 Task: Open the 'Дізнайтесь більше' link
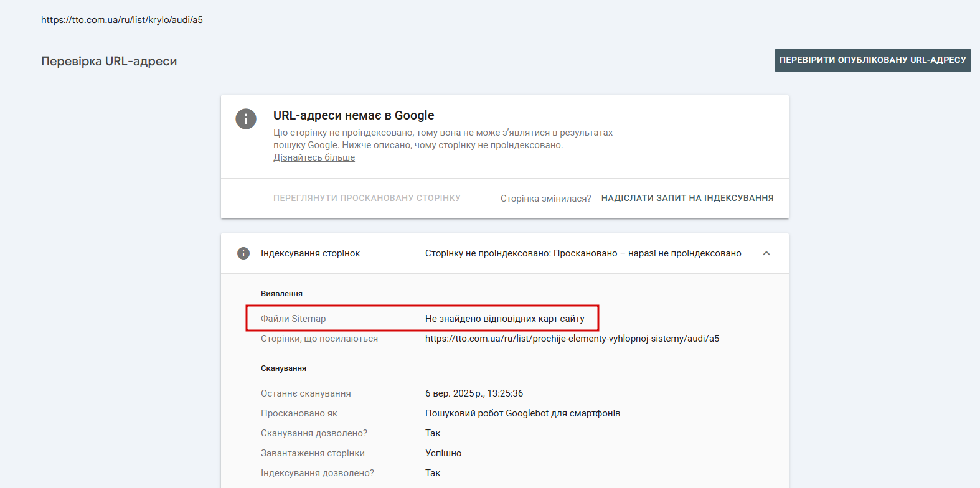click(314, 157)
